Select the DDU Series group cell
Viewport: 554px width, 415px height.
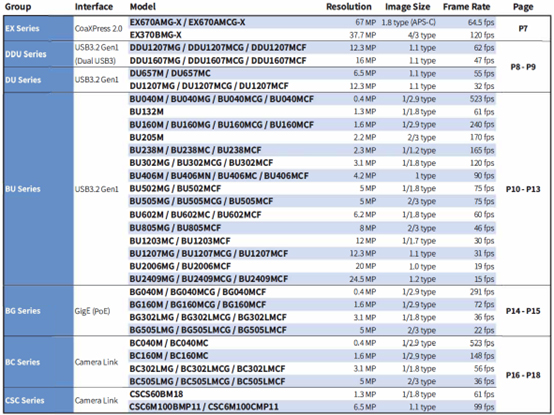coord(38,54)
